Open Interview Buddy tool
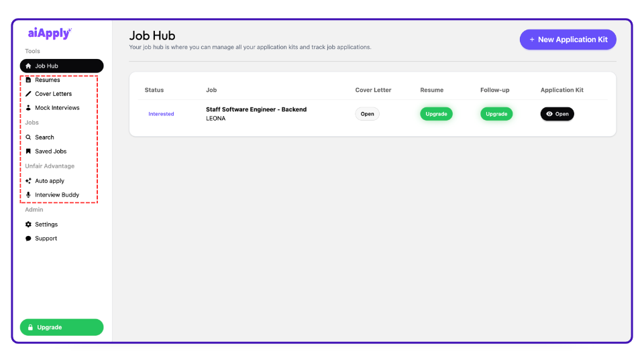Viewport: 644px width, 362px height. [57, 194]
